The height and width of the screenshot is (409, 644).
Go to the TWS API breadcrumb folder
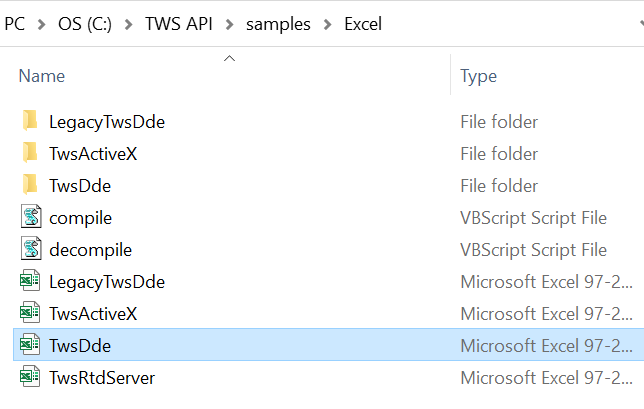point(179,24)
